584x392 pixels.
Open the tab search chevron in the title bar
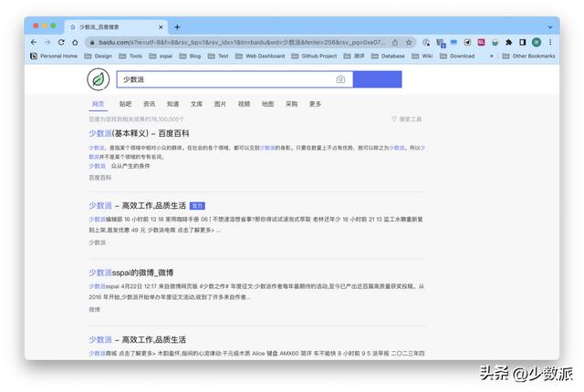(550, 27)
